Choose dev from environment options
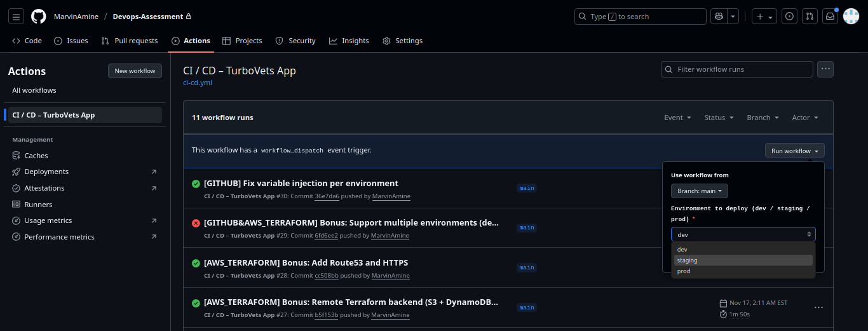Screen dimensions: 868x331 743,250
